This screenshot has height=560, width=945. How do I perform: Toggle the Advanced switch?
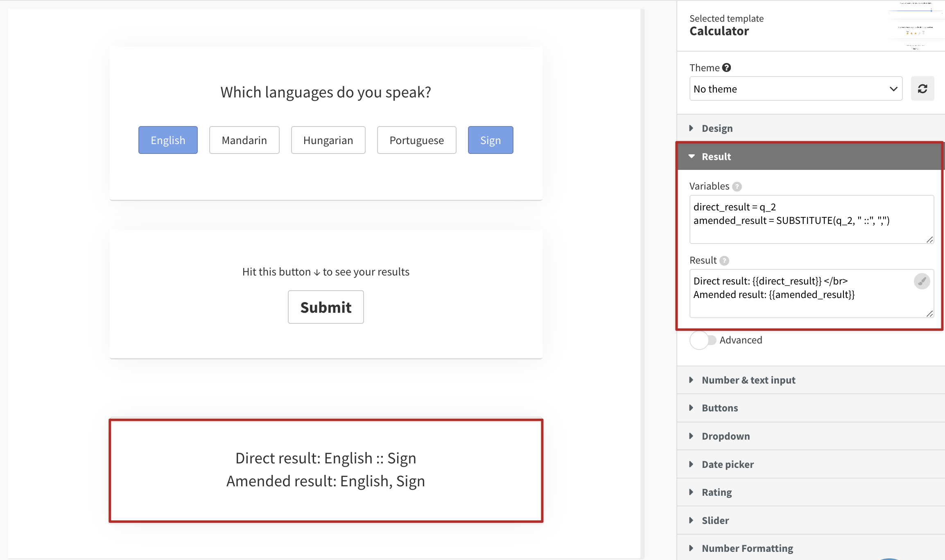703,340
